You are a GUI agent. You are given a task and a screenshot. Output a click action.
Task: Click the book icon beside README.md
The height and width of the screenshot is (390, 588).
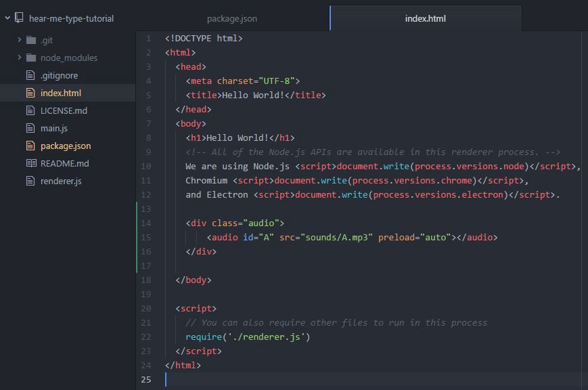[31, 163]
